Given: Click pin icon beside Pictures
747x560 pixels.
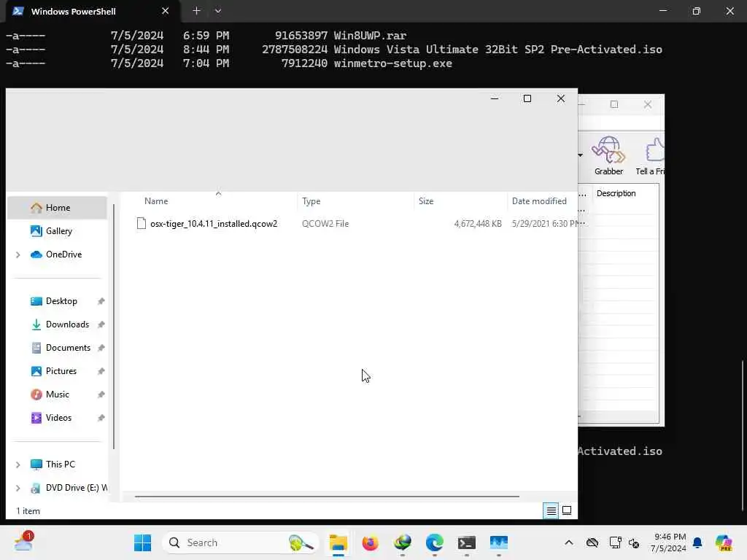Looking at the screenshot, I should 101,371.
